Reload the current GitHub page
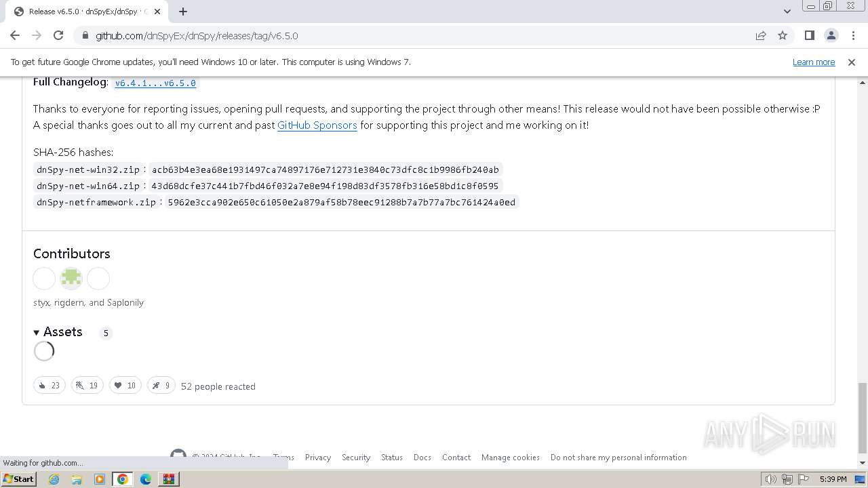Viewport: 868px width, 488px height. pos(58,35)
